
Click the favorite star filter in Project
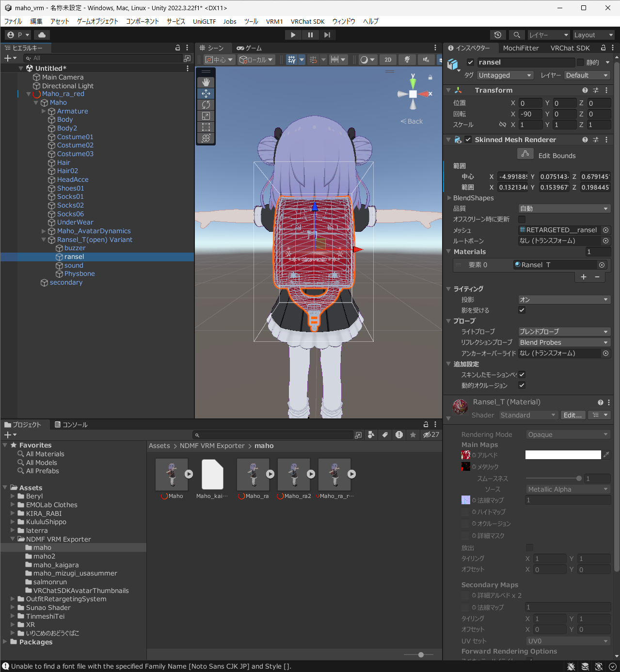413,435
